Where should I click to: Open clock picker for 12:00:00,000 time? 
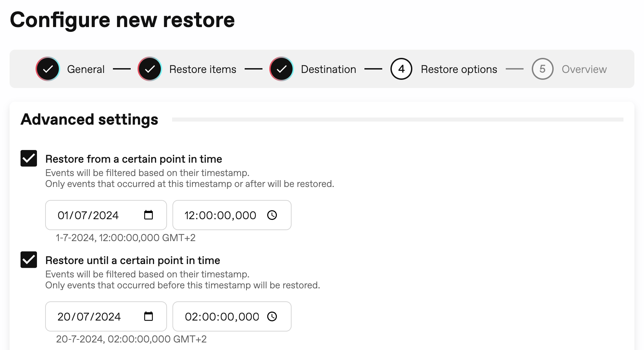272,215
